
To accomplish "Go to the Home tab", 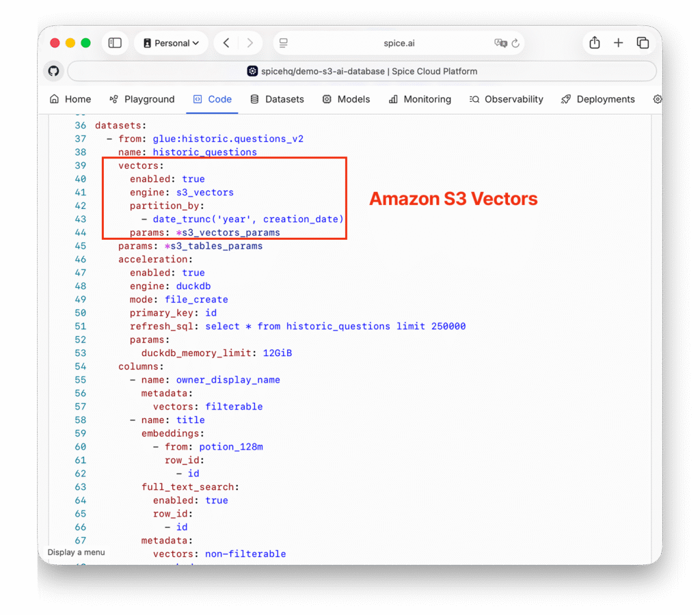I will [x=70, y=99].
